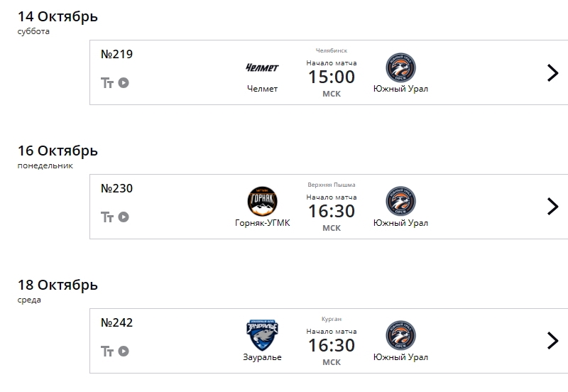Expand match №230 with right chevron
The height and width of the screenshot is (392, 568).
[552, 207]
